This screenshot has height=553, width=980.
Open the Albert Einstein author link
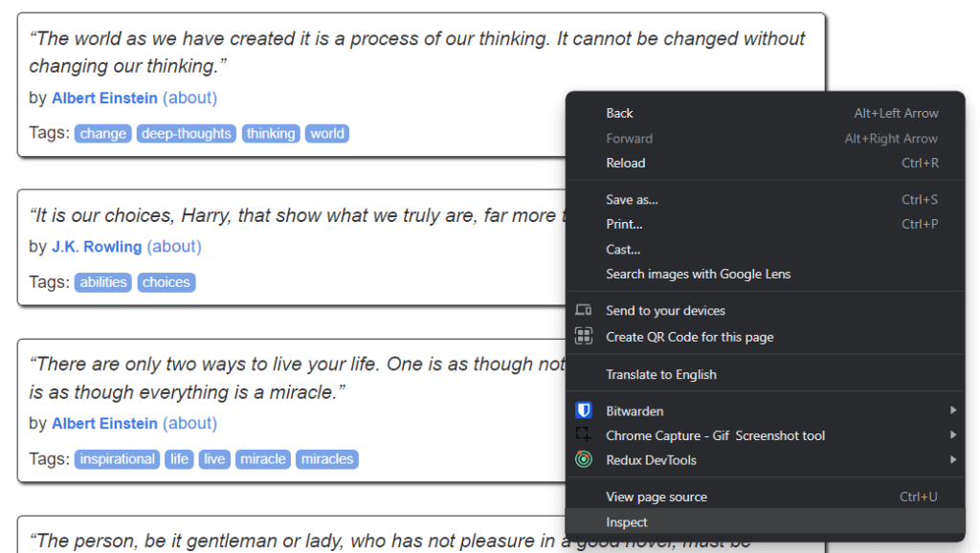104,98
